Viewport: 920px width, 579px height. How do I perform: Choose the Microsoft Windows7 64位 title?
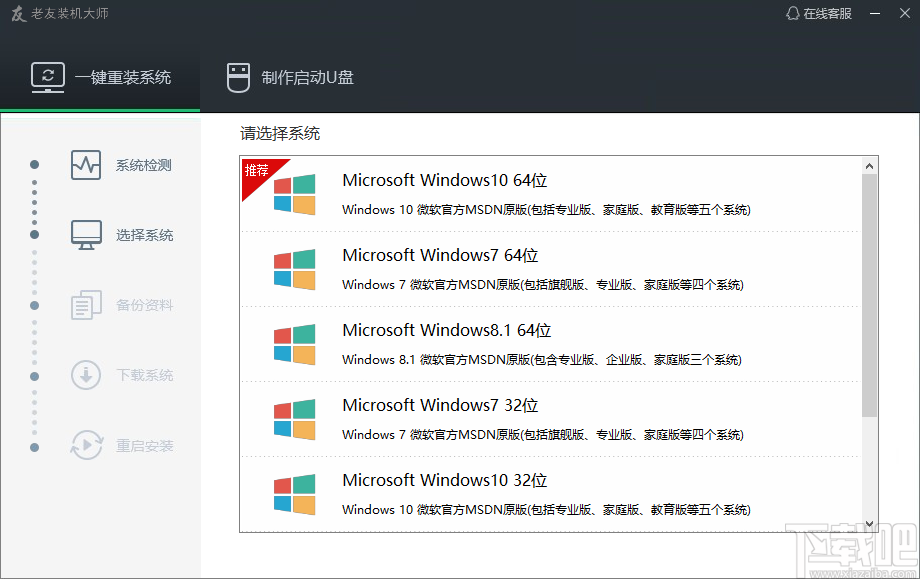440,255
